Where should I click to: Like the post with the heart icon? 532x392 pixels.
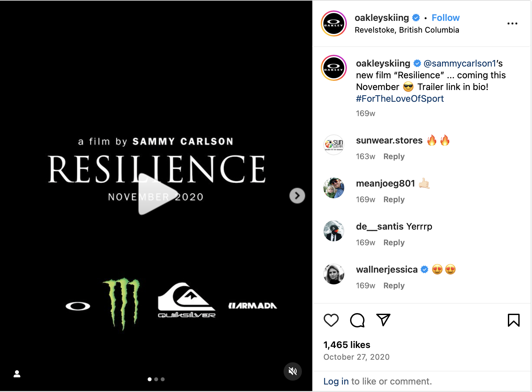click(331, 320)
